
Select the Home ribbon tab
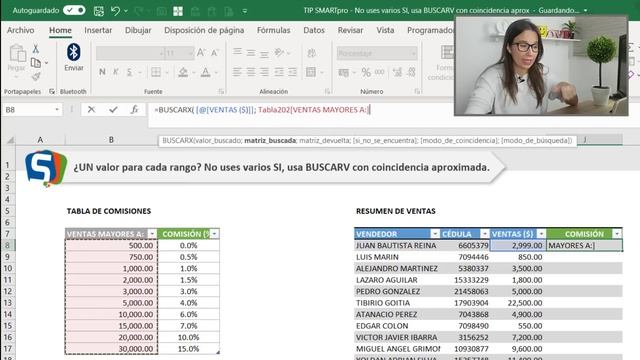(60, 30)
